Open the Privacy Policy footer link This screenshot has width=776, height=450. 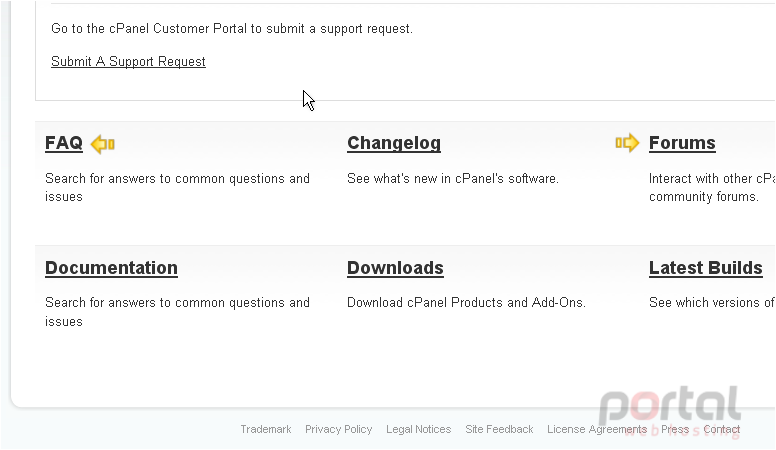click(339, 429)
